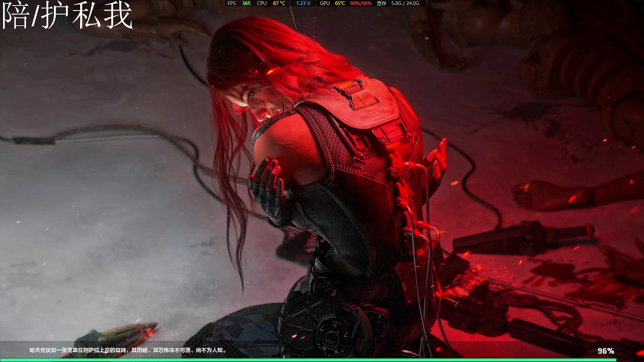Click the large 陪/护私我 overlay text

pos(67,15)
